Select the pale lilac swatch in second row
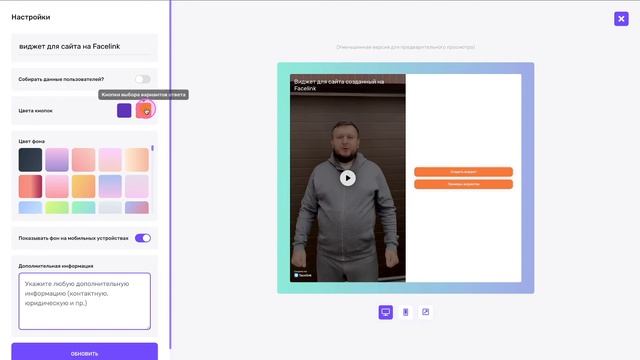Viewport: 640px width, 360px height. coord(137,187)
